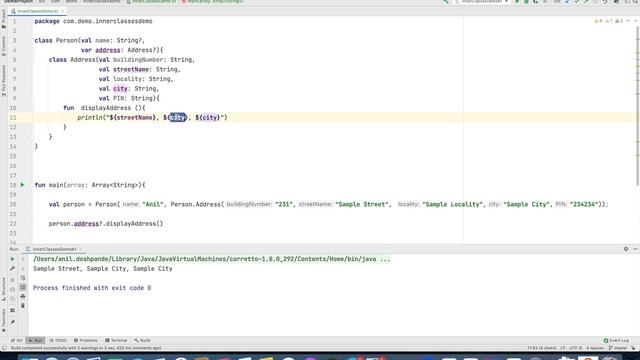Select the Run tool window tab
This screenshot has height=360, width=640.
pyautogui.click(x=36, y=340)
